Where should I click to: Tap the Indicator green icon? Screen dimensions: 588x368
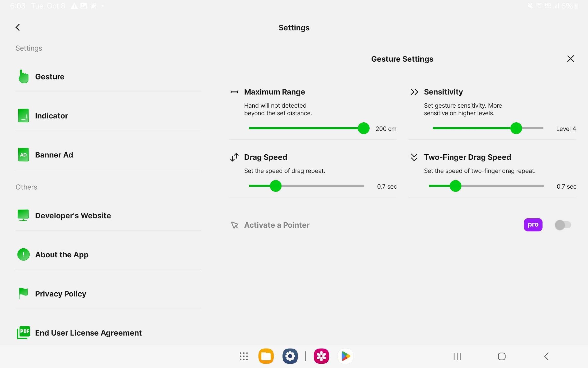coord(23,116)
